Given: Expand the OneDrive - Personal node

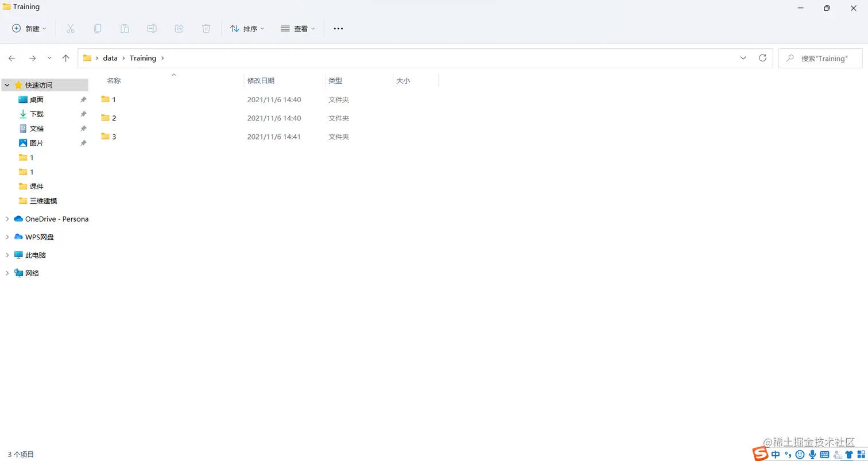Looking at the screenshot, I should (x=7, y=219).
